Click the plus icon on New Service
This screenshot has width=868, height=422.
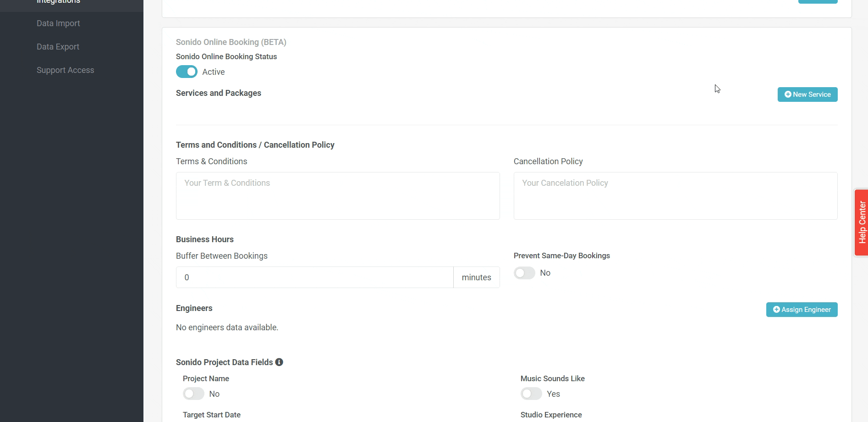pos(788,94)
